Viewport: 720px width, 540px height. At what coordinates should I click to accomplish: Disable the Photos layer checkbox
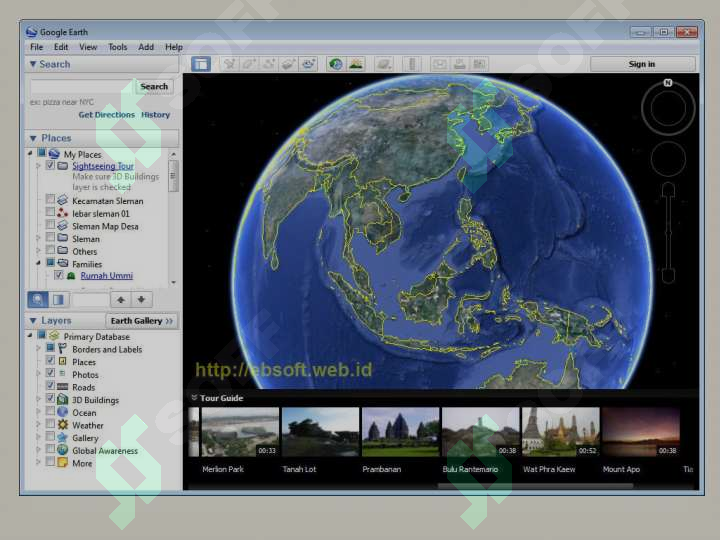point(51,373)
